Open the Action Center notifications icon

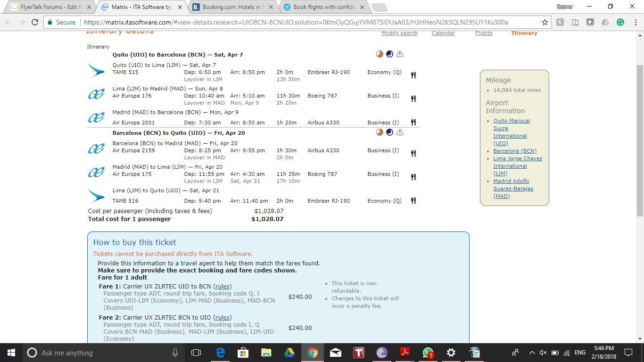(628, 353)
